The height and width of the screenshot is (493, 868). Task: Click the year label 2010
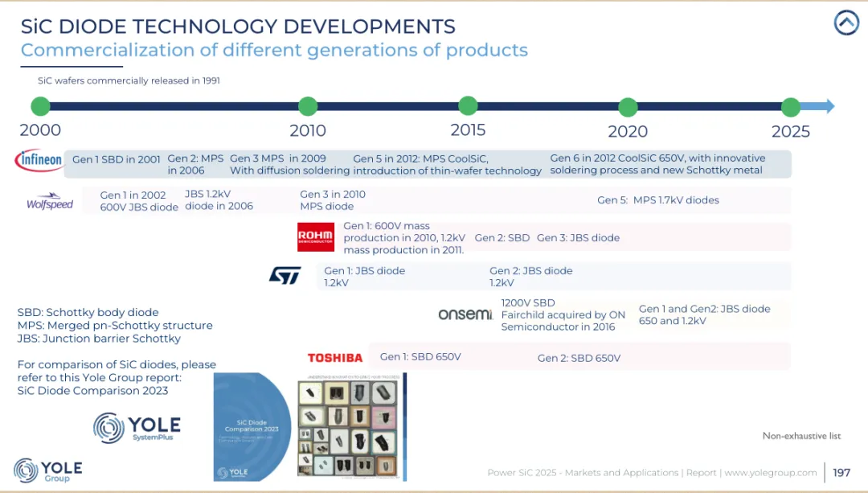tap(308, 131)
